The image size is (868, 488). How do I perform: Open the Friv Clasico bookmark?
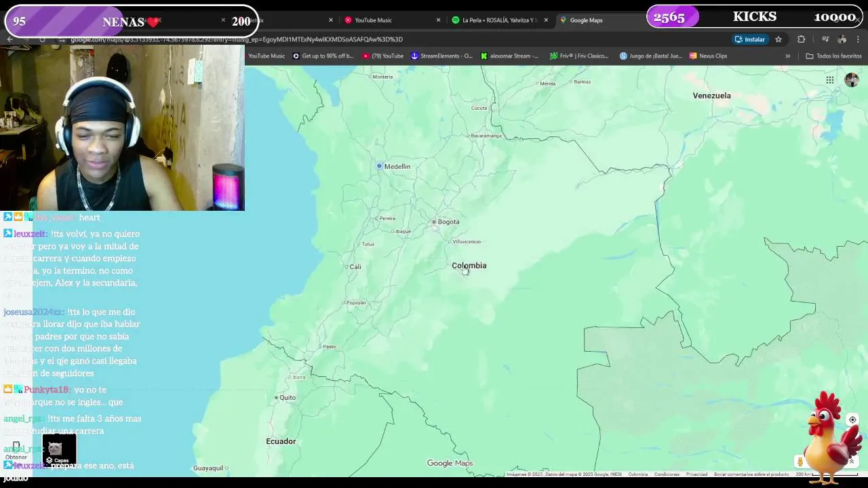(579, 56)
